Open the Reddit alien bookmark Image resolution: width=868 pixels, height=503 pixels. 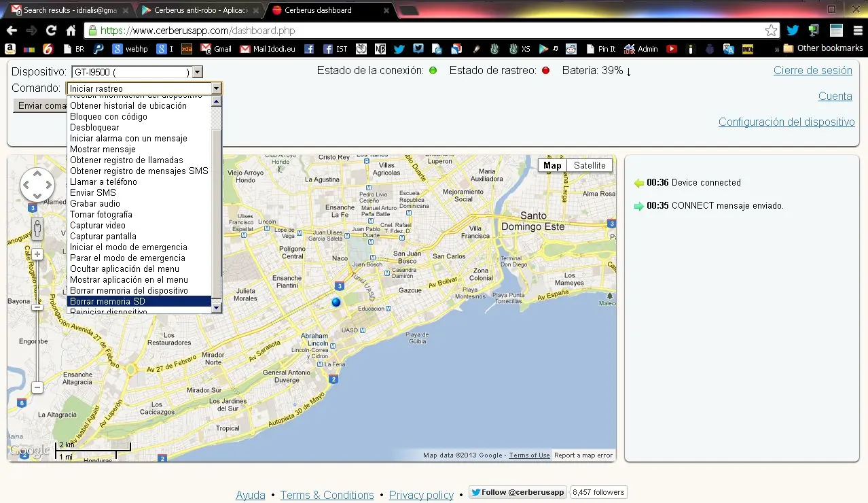(571, 49)
